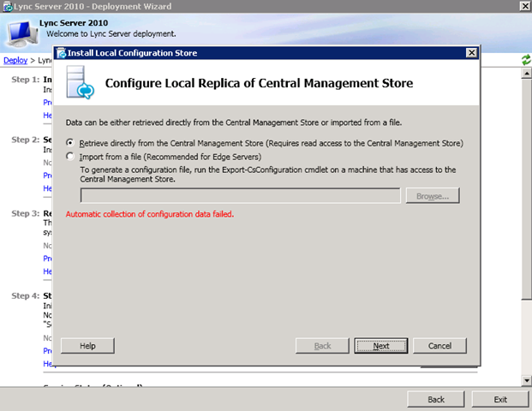The height and width of the screenshot is (411, 532).
Task: Click 'Welcome to Lync Server deployment.' text
Action: pyautogui.click(x=111, y=34)
